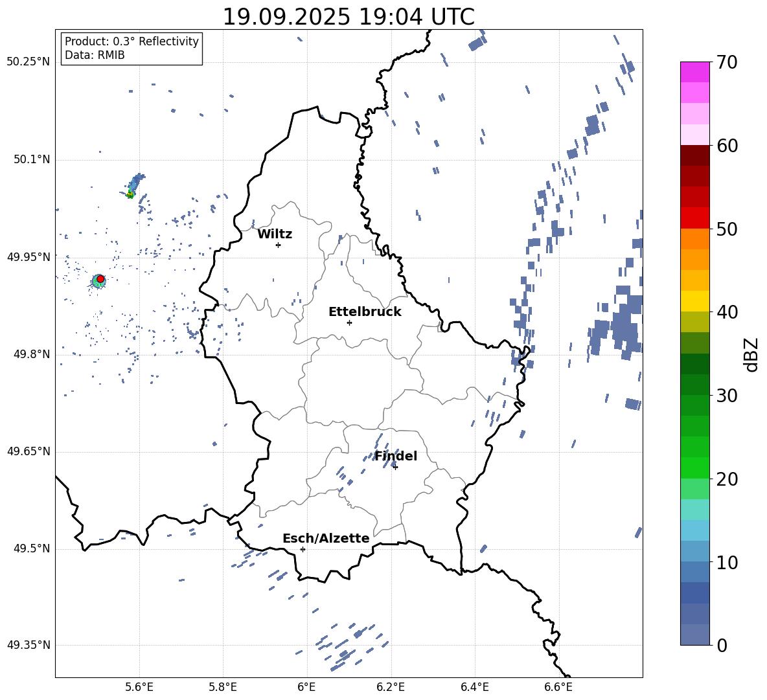Screen dimensions: 767x700
Task: Click the 'Data: RMIB' text
Action: (x=95, y=55)
